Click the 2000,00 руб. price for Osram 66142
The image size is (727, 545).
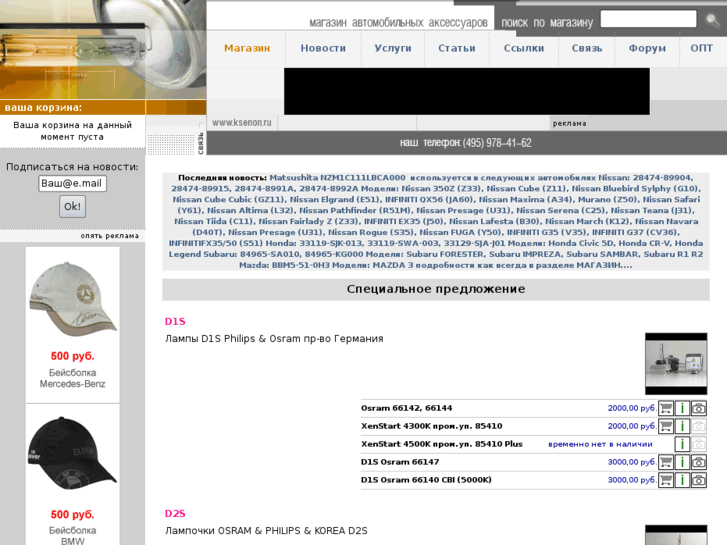click(632, 408)
